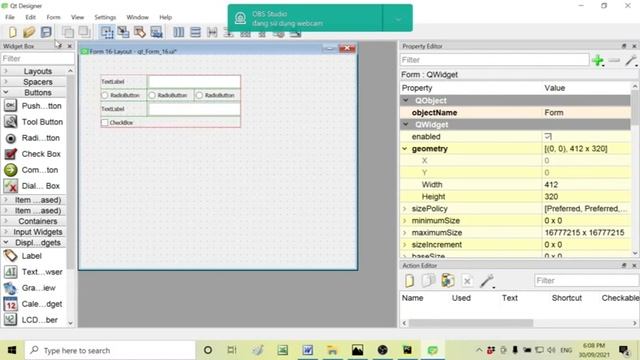Click the Action Editor horizontal scrollbar
The image size is (640, 360).
point(471,323)
